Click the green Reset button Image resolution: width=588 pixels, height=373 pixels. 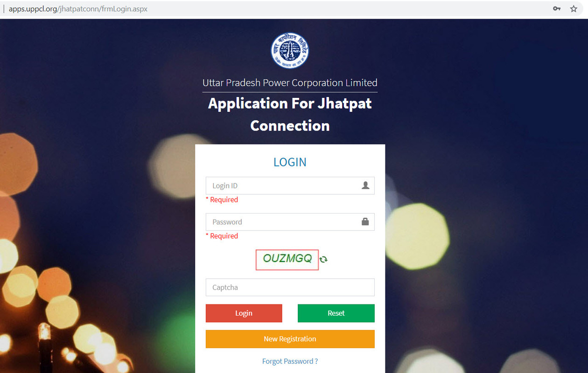coord(336,313)
